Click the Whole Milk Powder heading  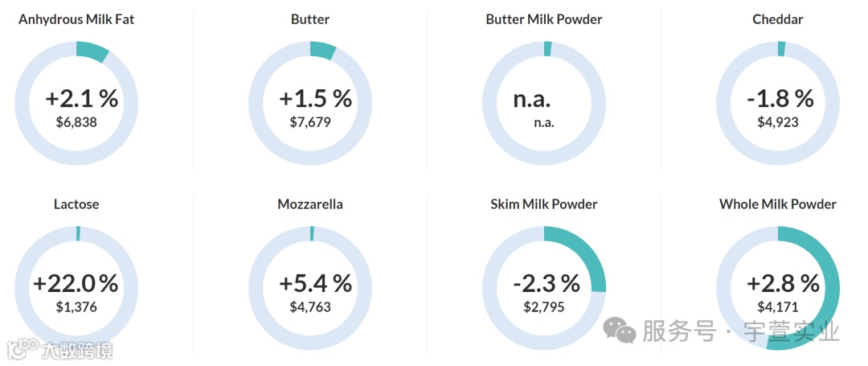[x=778, y=204]
